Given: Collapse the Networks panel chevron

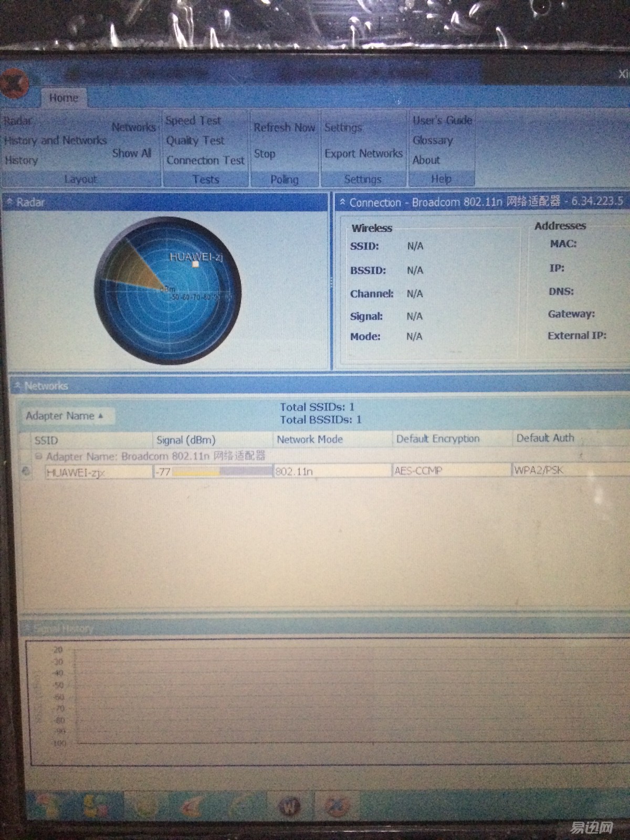Looking at the screenshot, I should [17, 386].
